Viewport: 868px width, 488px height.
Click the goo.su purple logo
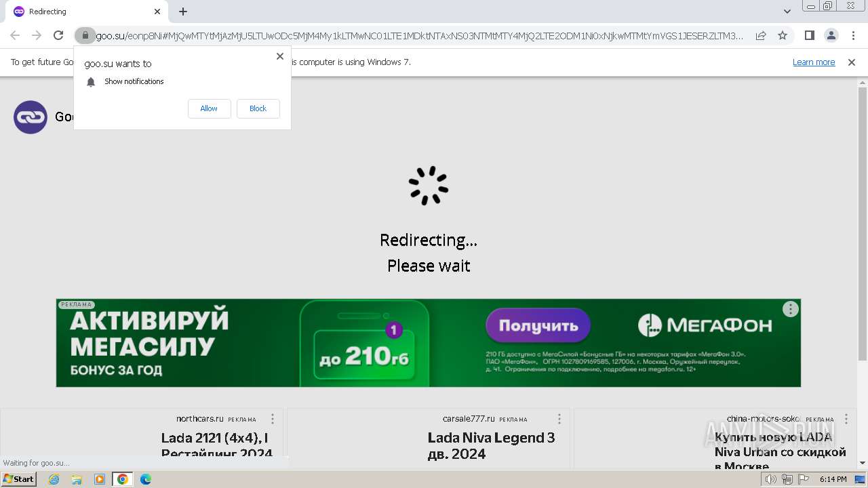click(31, 117)
